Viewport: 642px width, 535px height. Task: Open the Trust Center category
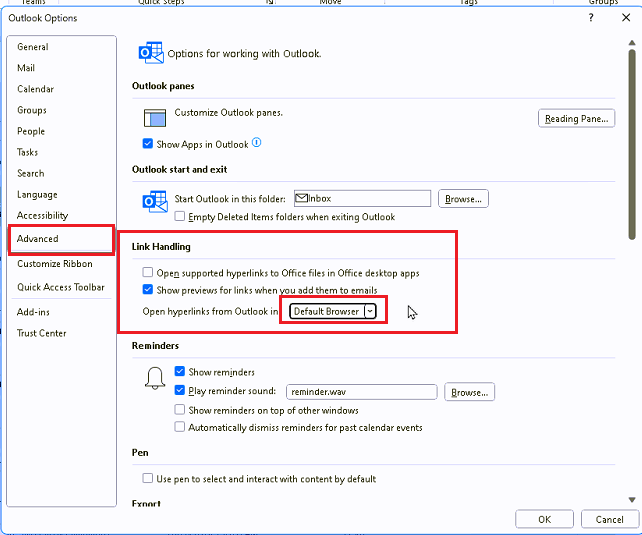pyautogui.click(x=42, y=333)
